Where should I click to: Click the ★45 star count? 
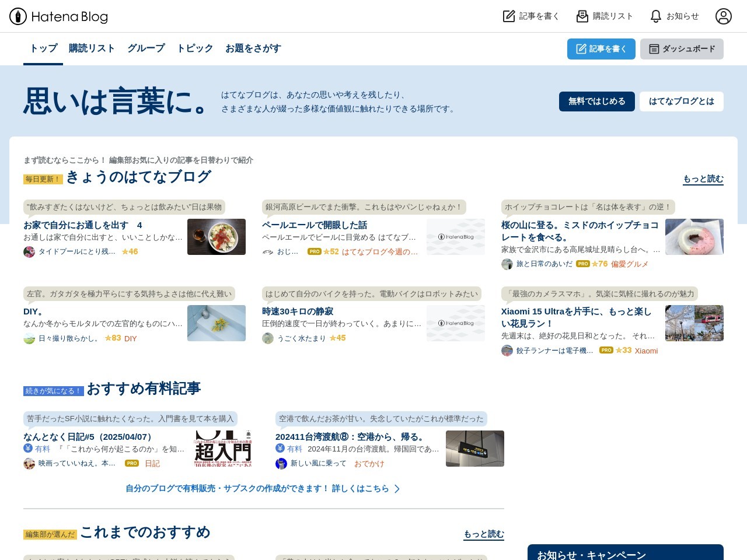pyautogui.click(x=337, y=338)
